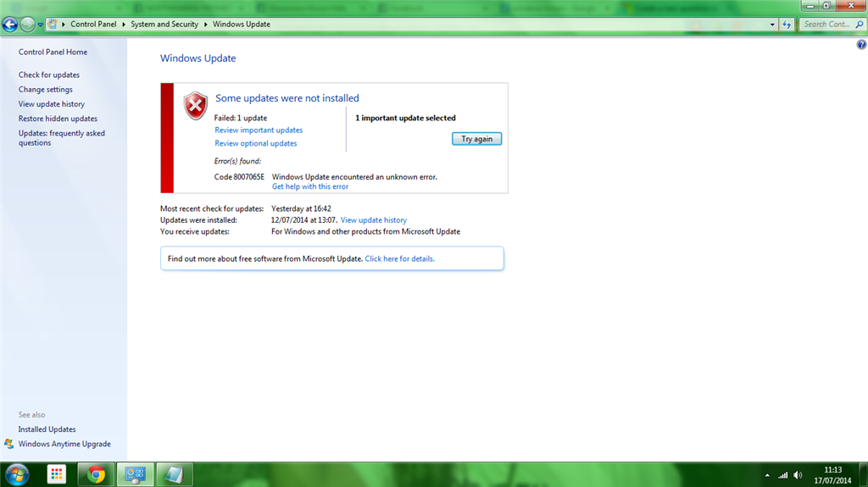Click View update history next to install date

(x=374, y=219)
